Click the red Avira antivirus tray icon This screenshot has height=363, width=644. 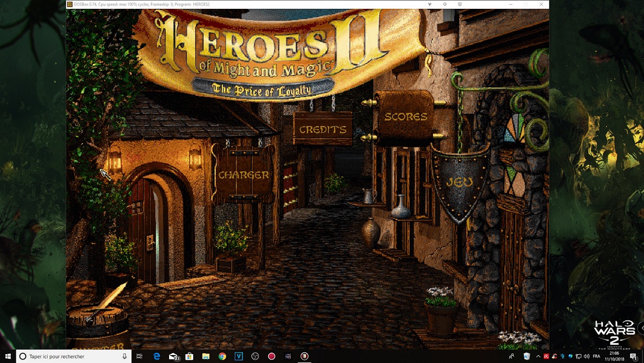coord(546,356)
